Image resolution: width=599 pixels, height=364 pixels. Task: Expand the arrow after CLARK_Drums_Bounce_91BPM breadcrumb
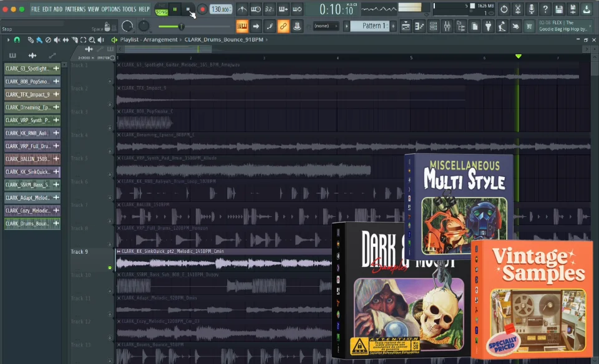[x=266, y=40]
